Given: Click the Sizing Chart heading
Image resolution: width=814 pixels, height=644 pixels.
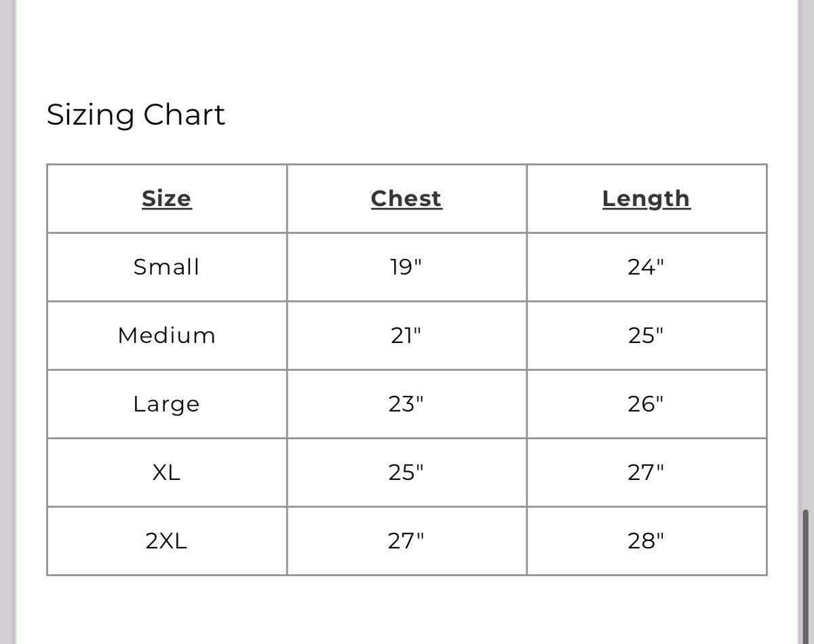Looking at the screenshot, I should coord(136,115).
